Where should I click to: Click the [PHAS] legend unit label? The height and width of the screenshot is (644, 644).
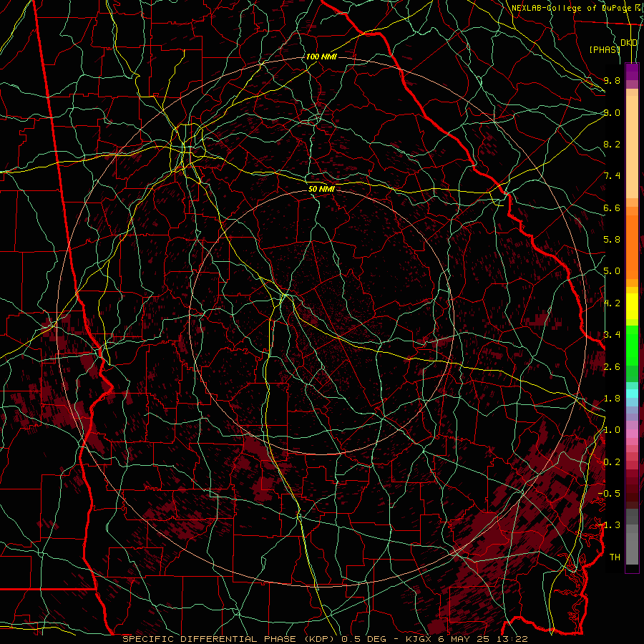tap(605, 49)
